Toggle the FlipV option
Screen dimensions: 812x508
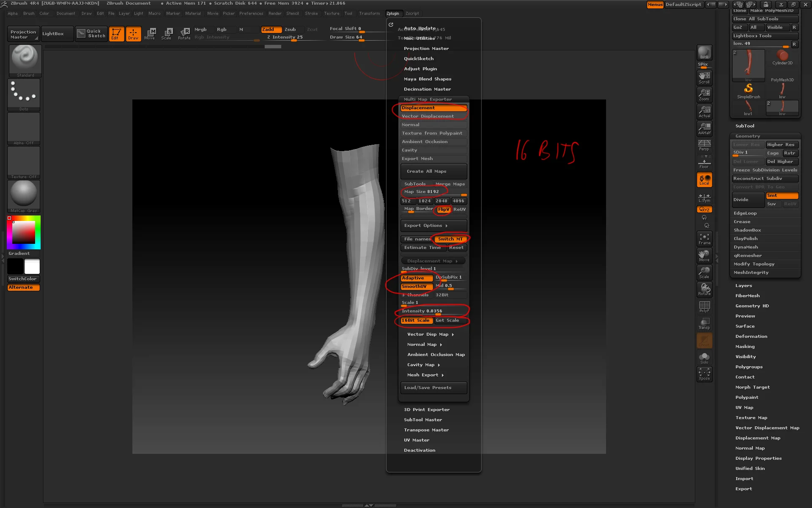click(x=443, y=209)
